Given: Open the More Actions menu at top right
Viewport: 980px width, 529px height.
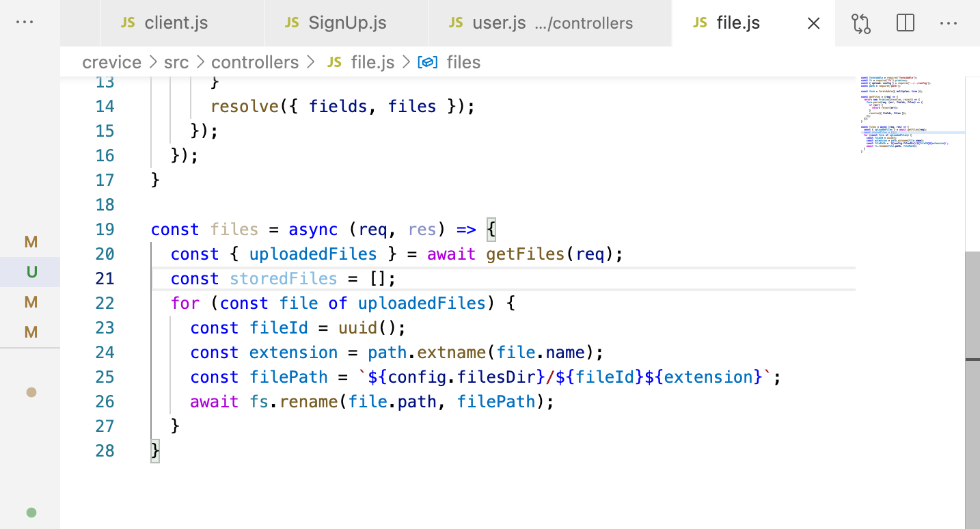Looking at the screenshot, I should pos(949,23).
